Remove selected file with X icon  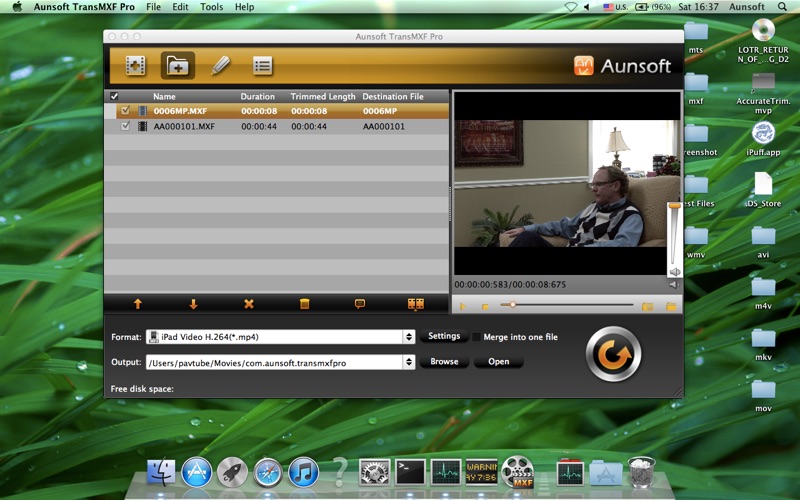249,304
